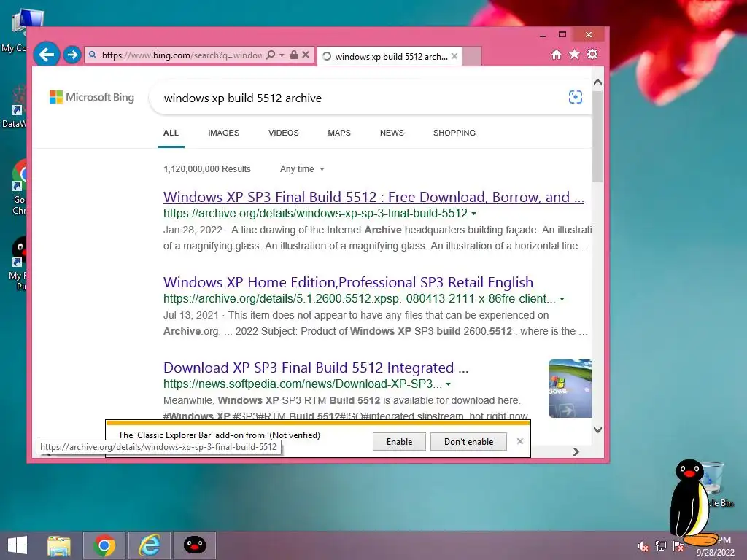Close the 'windows xp build 5512 arch...' tab

[x=454, y=56]
